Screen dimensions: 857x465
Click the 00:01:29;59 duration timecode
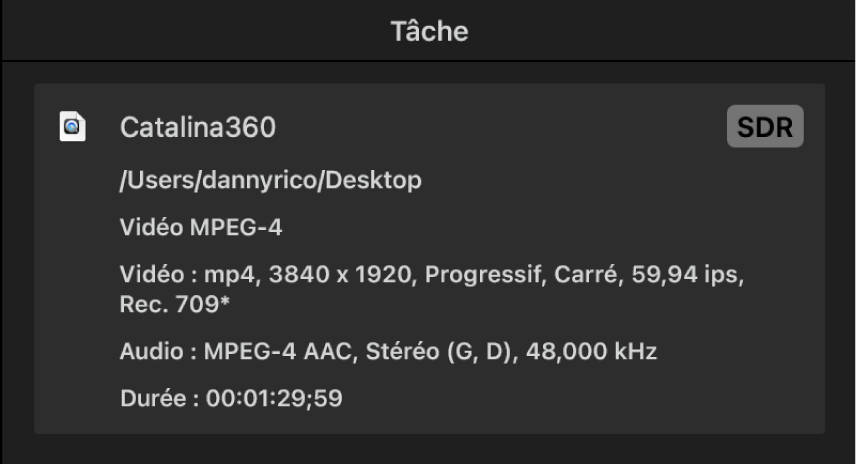pyautogui.click(x=274, y=398)
